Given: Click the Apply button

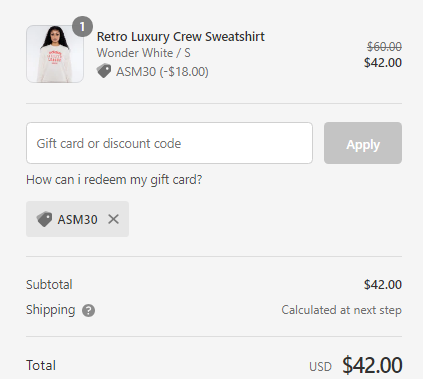Looking at the screenshot, I should click(x=363, y=143).
